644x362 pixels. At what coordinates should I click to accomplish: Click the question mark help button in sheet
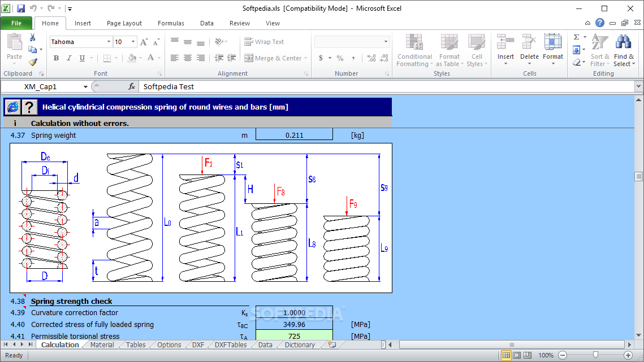(29, 107)
